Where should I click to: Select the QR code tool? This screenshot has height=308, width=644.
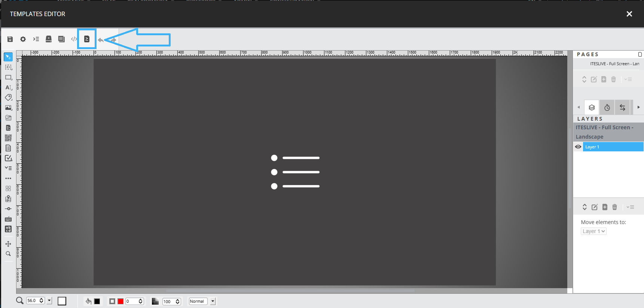8,138
